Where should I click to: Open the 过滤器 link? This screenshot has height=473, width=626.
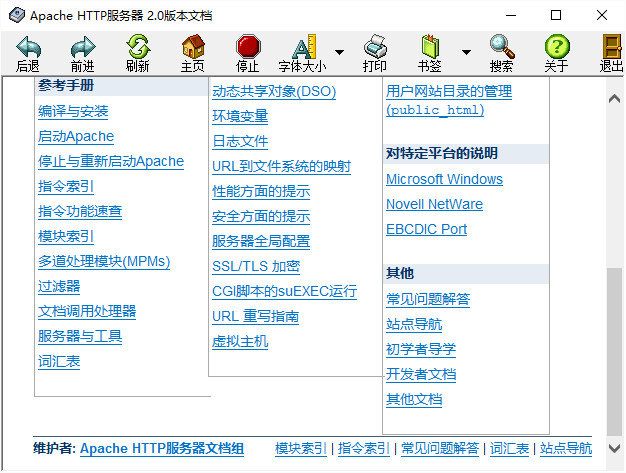tap(59, 287)
